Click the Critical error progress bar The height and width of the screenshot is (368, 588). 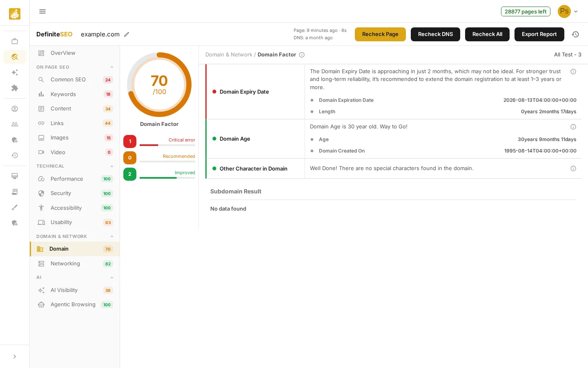coord(167,145)
